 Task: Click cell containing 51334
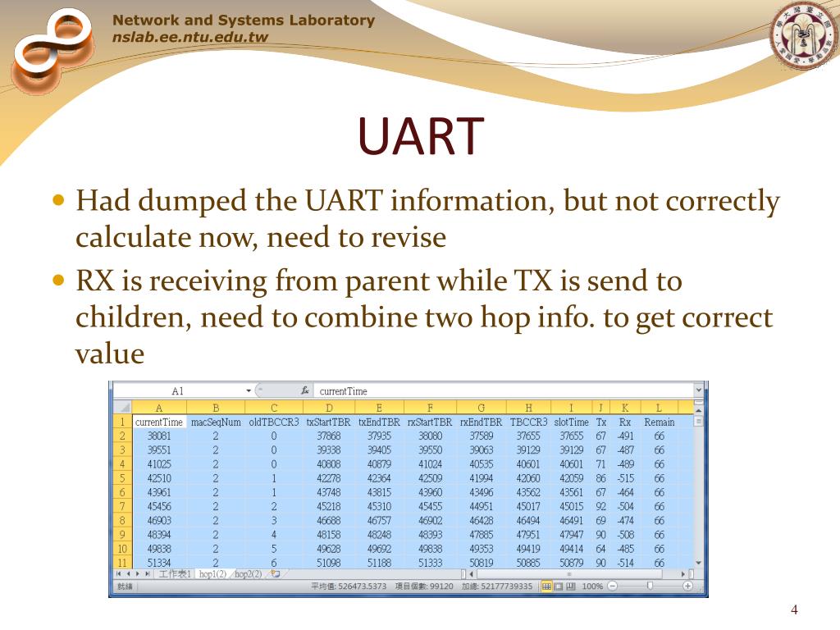click(159, 563)
